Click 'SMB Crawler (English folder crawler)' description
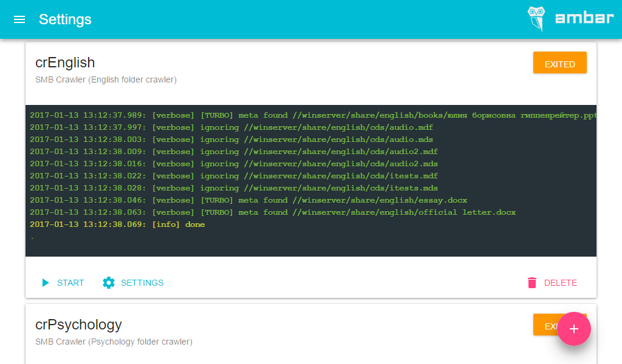Screen dimensions: 622x364 click(106, 79)
